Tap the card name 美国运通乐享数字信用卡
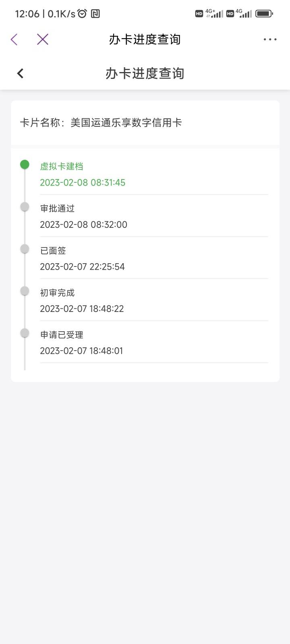290x644 pixels. click(126, 123)
